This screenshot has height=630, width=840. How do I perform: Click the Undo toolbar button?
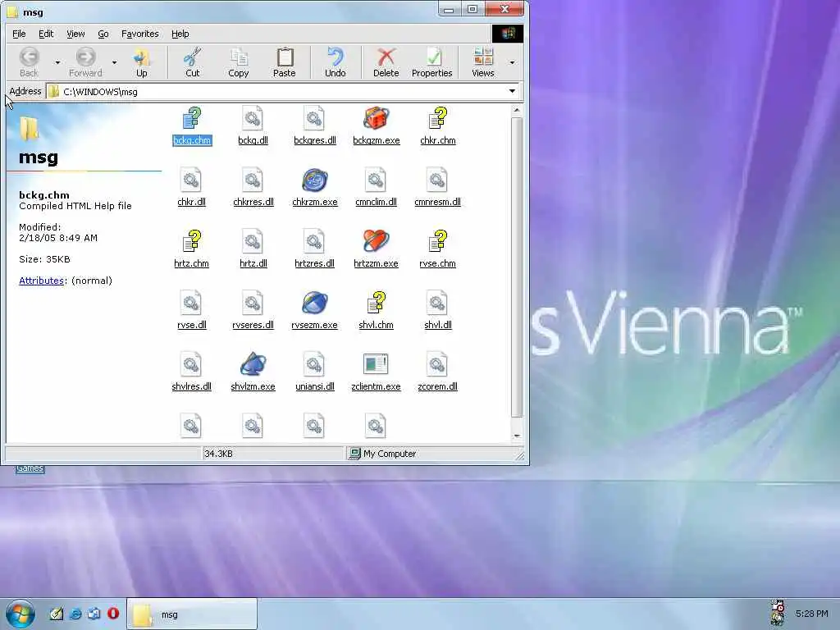pos(336,62)
